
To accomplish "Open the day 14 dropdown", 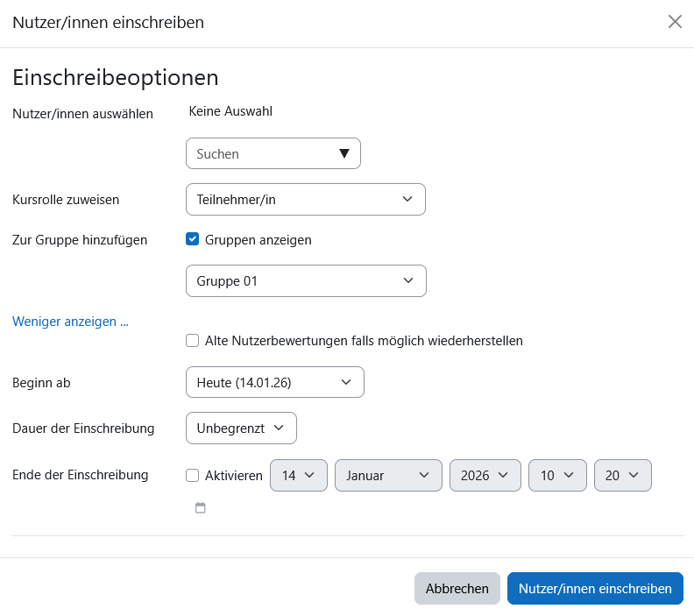I will click(299, 476).
